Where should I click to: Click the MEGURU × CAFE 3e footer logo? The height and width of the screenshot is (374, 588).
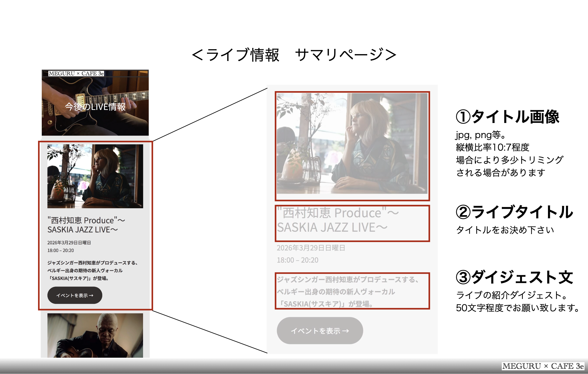(543, 366)
